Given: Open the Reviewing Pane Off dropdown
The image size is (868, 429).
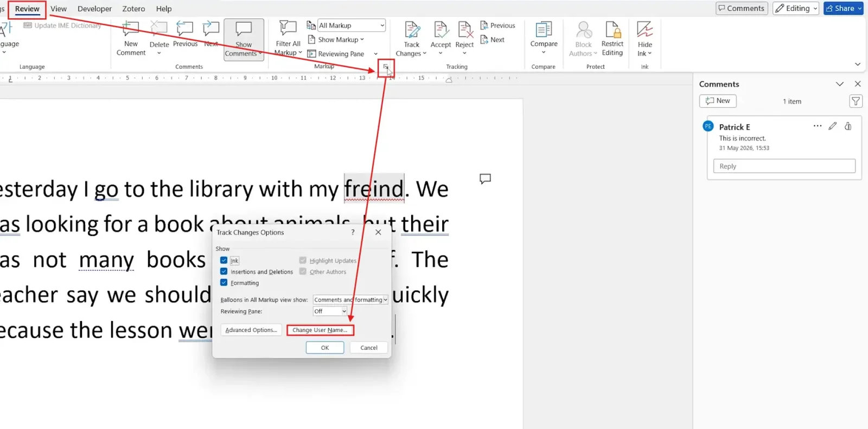Looking at the screenshot, I should pyautogui.click(x=330, y=311).
